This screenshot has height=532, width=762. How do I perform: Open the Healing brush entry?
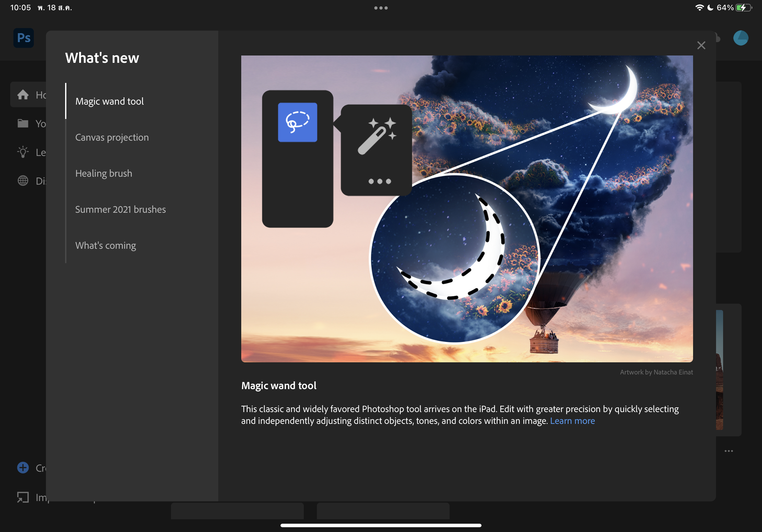(x=104, y=174)
